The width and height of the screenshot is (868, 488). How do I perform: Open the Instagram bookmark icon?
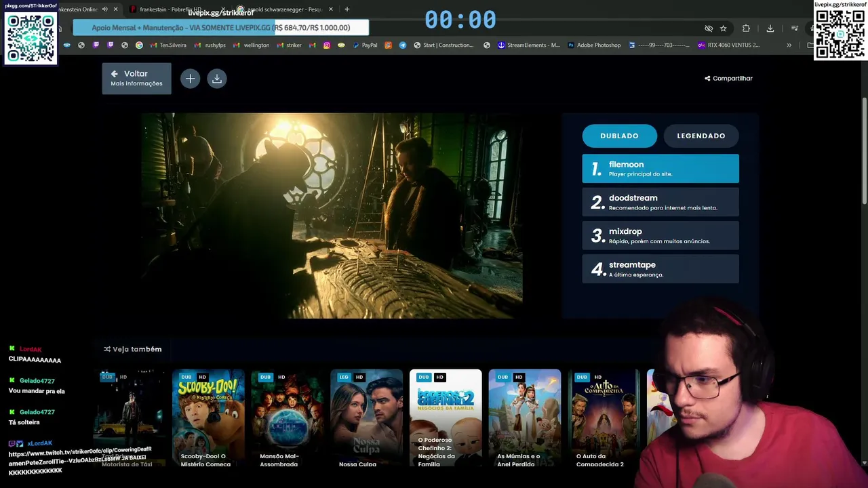326,45
